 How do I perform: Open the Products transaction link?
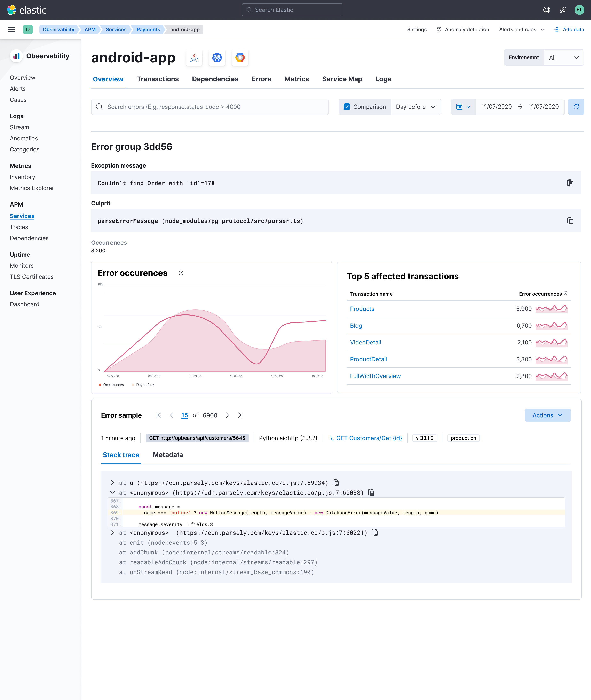point(362,309)
